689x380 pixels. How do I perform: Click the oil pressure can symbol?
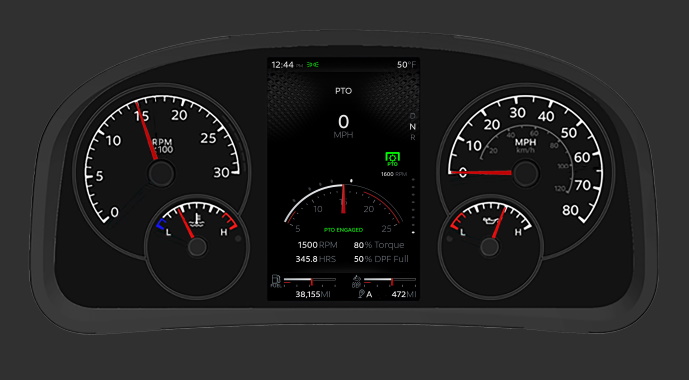(490, 221)
